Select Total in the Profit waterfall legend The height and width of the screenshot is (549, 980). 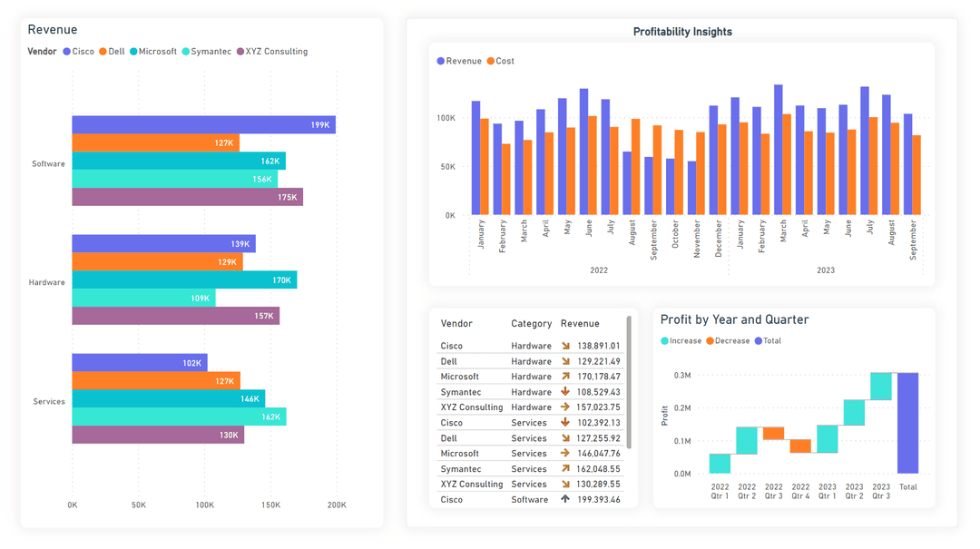click(x=769, y=341)
